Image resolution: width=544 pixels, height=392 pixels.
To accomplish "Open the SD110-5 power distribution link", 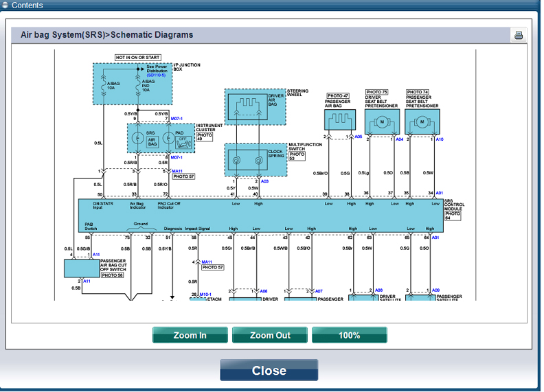I will 156,76.
